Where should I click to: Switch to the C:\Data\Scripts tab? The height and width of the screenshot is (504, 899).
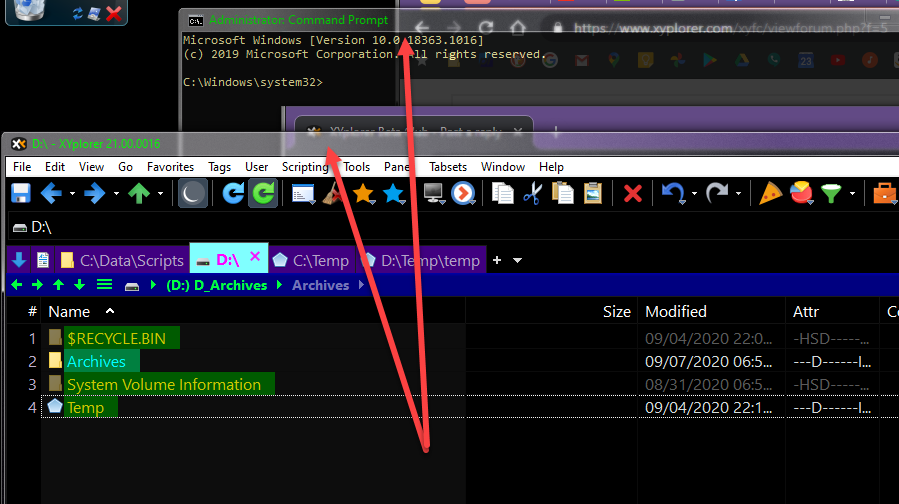click(122, 260)
